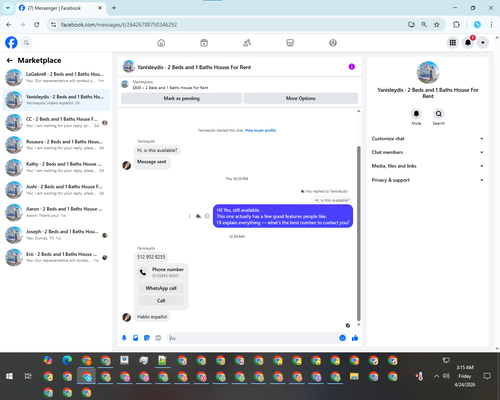React to the blue message with the emoji icon
The height and width of the screenshot is (400, 500).
point(207,216)
